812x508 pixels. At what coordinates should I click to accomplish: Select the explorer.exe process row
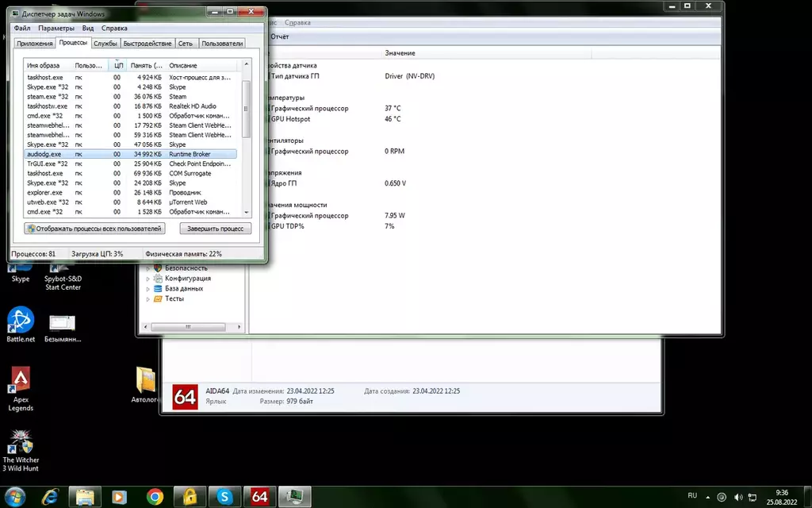[x=131, y=192]
